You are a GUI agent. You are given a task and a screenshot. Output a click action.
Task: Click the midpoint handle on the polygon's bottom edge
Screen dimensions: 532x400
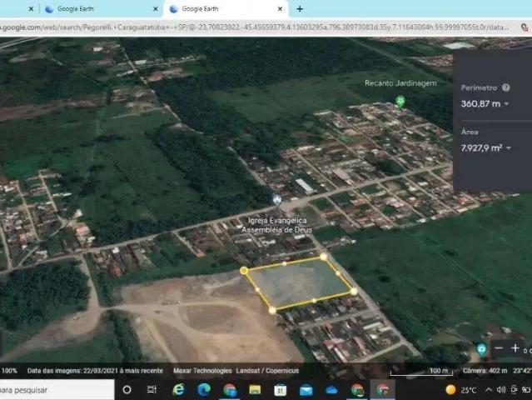coord(314,301)
